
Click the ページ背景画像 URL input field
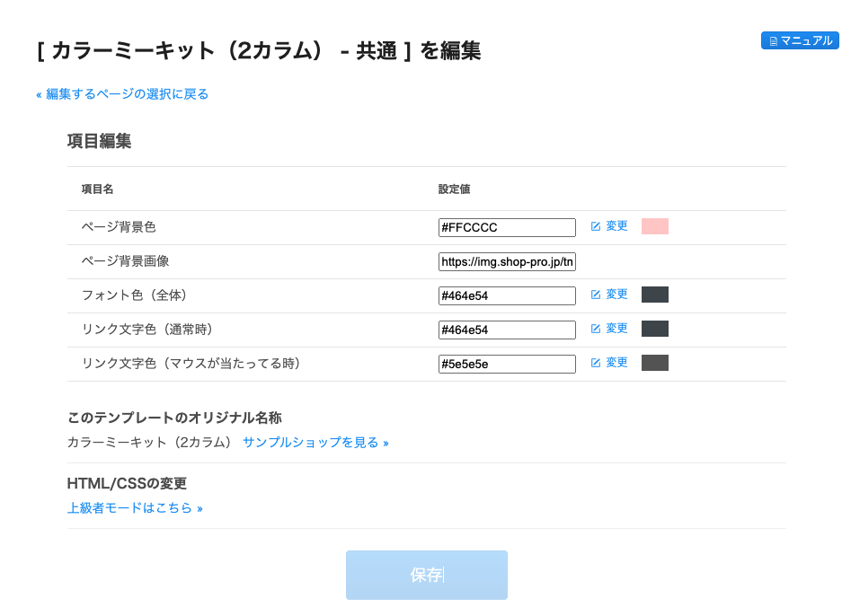point(506,260)
